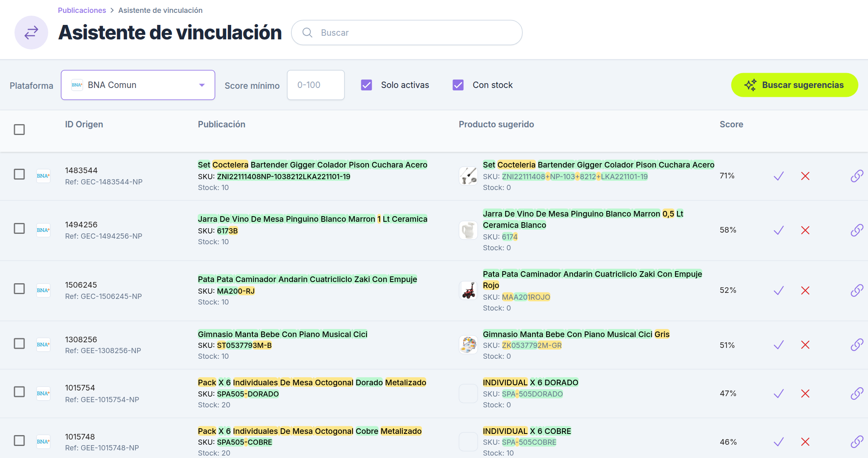Toggle the Con stock checkbox
Screen dimensions: 868x458
pyautogui.click(x=458, y=85)
